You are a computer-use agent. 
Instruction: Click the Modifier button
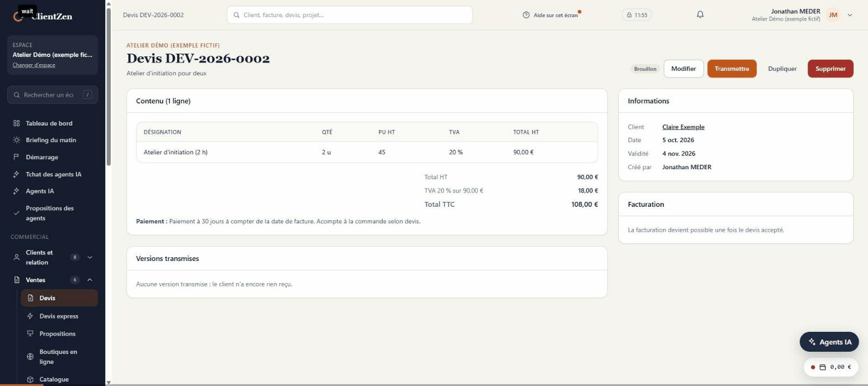684,69
